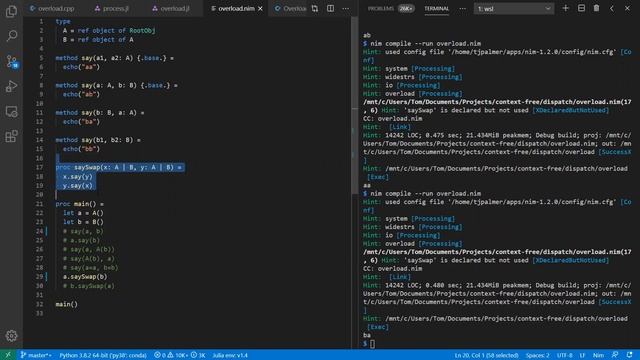Click '[XDeclaredButNotUsed]' hint near the terminal bottom
The width and height of the screenshot is (640, 360).
(x=571, y=260)
